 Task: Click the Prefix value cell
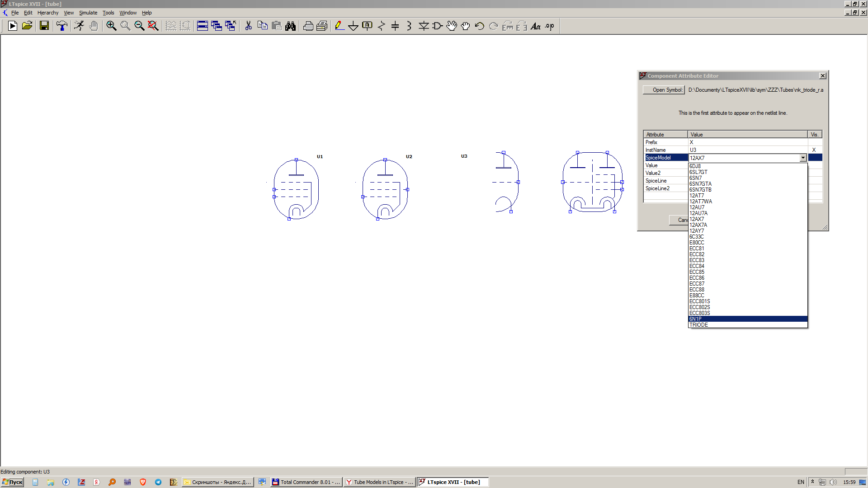748,142
